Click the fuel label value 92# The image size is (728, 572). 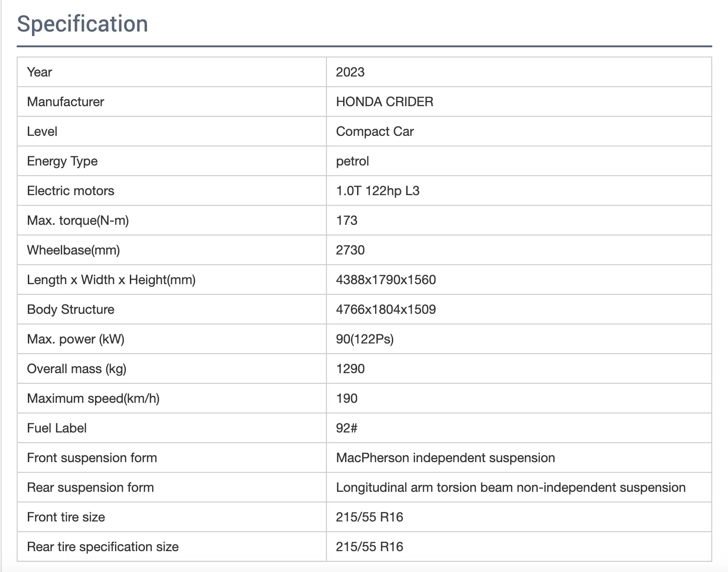pyautogui.click(x=346, y=428)
